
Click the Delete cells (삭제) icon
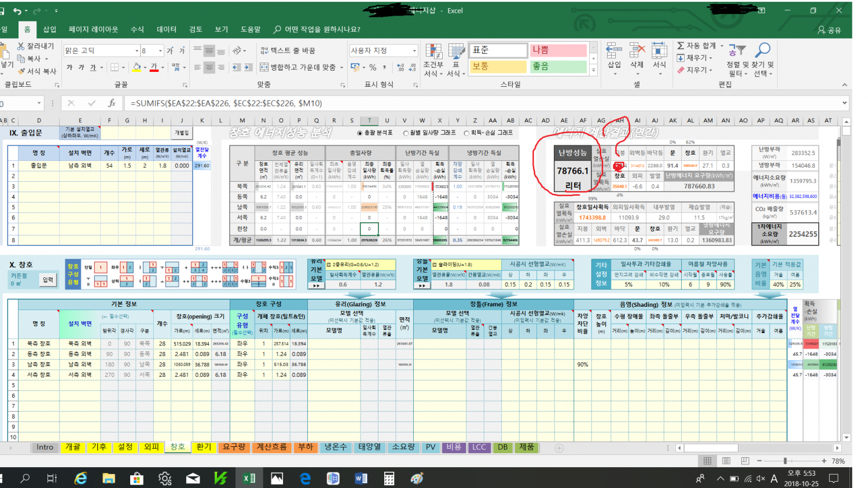click(637, 52)
